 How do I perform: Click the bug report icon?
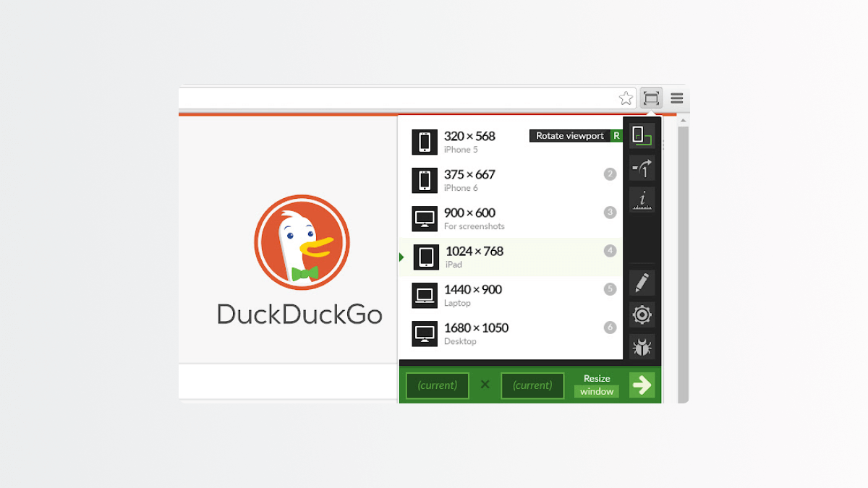(x=642, y=346)
